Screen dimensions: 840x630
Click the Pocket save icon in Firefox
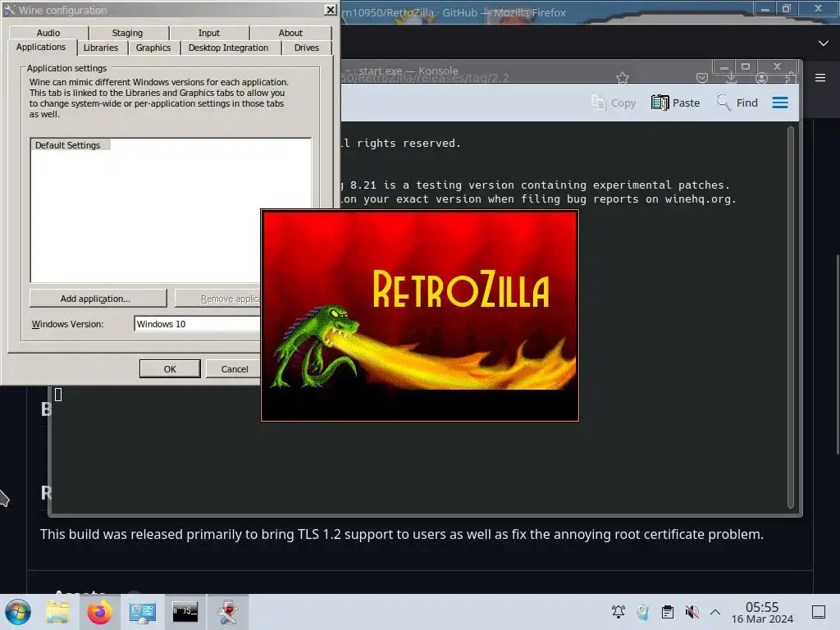click(702, 78)
